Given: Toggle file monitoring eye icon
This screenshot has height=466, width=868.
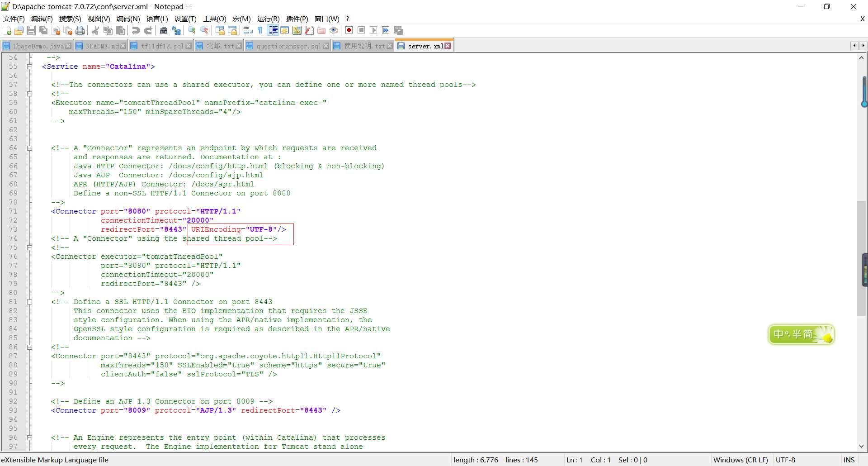Looking at the screenshot, I should click(334, 30).
